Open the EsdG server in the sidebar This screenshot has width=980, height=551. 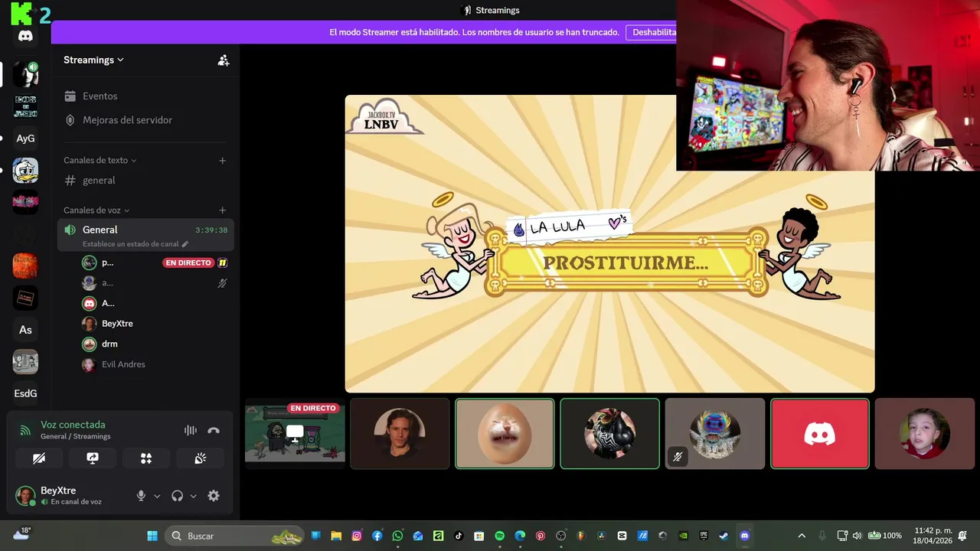tap(25, 393)
